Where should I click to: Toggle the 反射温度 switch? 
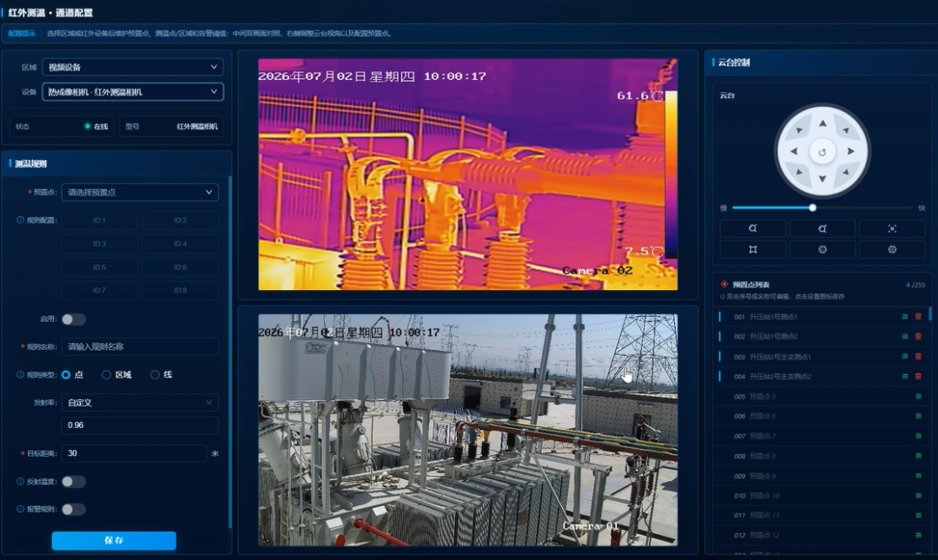[73, 482]
